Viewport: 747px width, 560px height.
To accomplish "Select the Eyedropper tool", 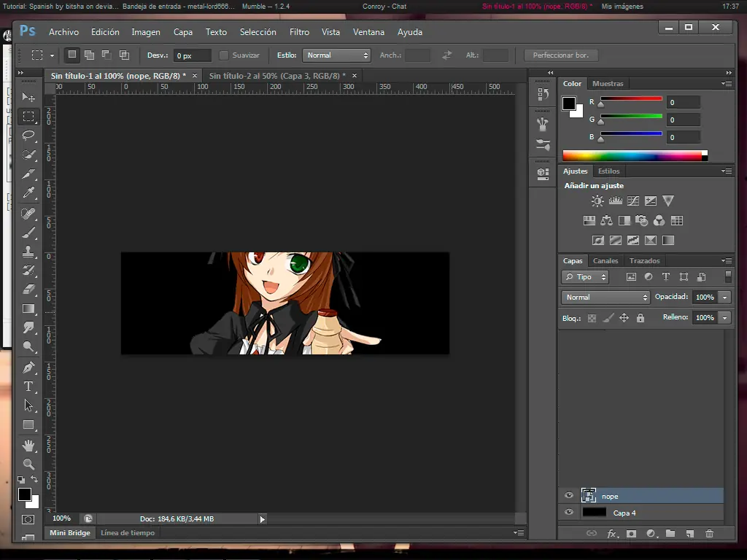I will 28,193.
